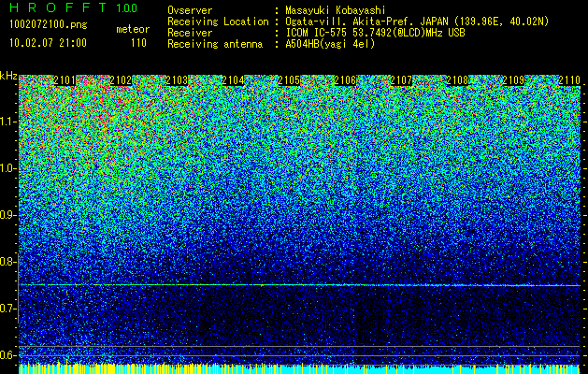This screenshot has width=588, height=374.
Task: Click the Ovserver label
Action: (190, 10)
